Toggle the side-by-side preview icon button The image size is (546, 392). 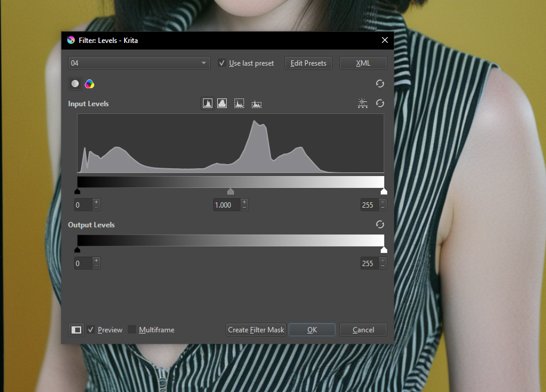[76, 330]
